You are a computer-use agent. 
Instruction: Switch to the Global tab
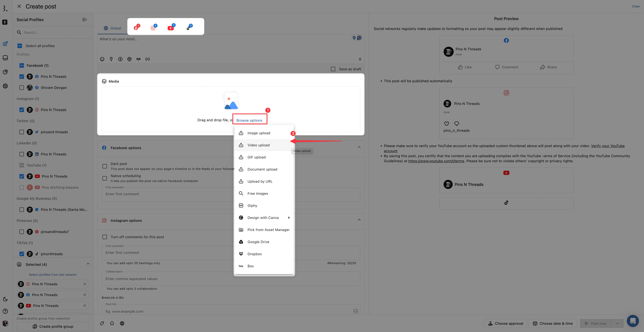pos(113,28)
